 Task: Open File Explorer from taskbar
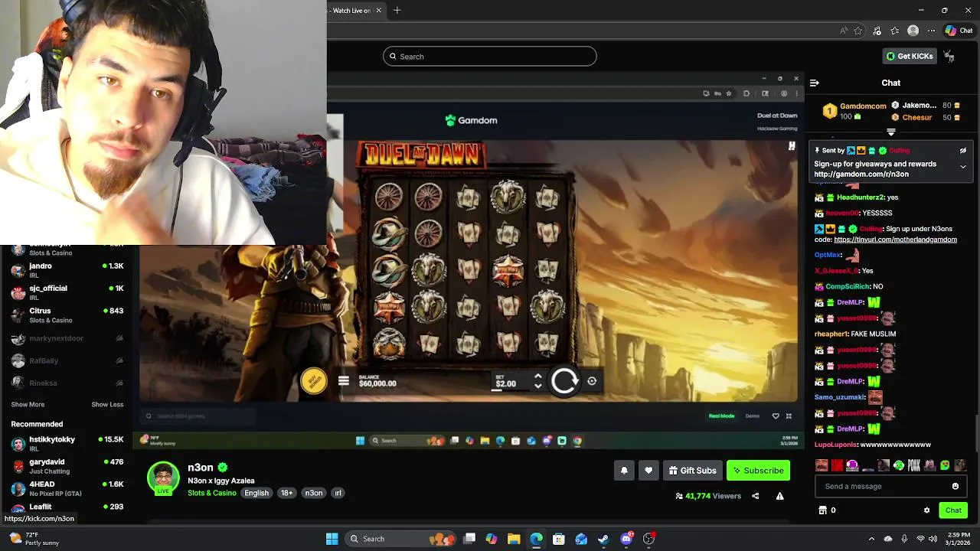point(514,539)
